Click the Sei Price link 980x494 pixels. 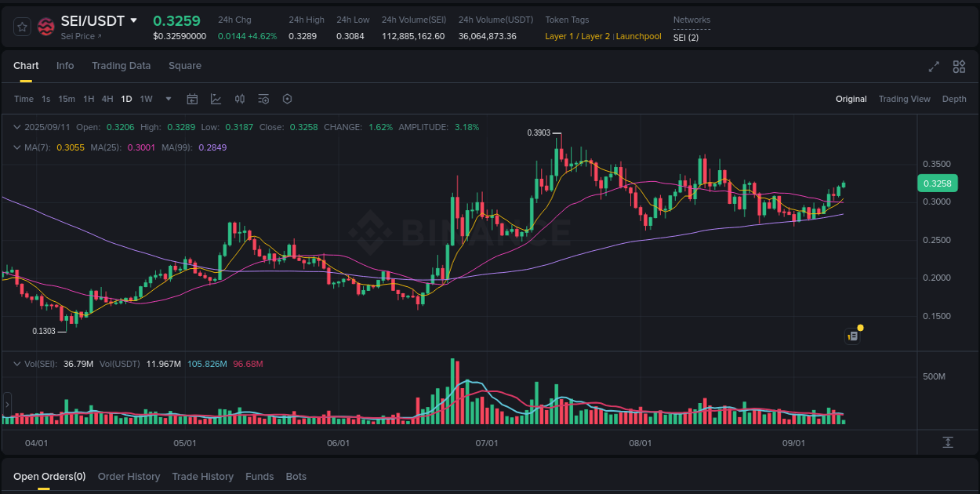tap(78, 36)
